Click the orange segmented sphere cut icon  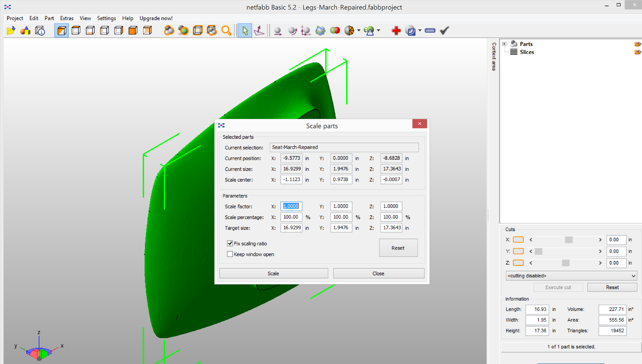pyautogui.click(x=349, y=31)
